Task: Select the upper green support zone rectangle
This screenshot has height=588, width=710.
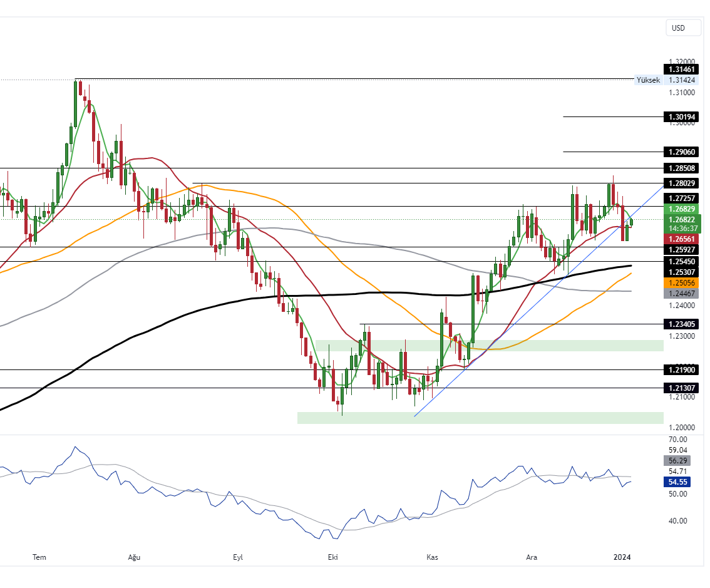Action: click(x=488, y=346)
